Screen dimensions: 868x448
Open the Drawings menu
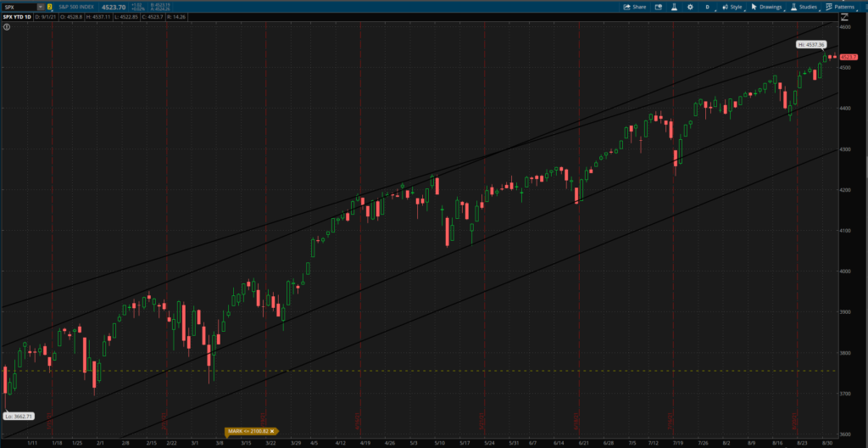point(766,7)
